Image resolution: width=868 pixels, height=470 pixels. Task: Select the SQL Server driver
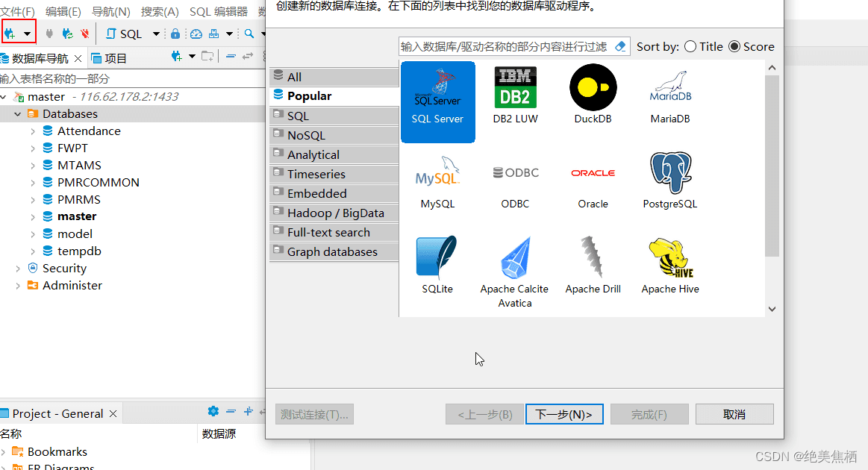pyautogui.click(x=437, y=102)
